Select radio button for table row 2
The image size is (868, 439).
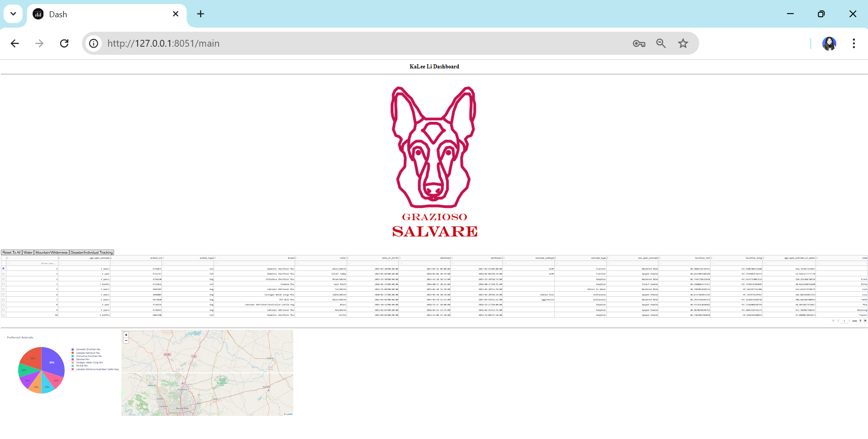point(3,274)
